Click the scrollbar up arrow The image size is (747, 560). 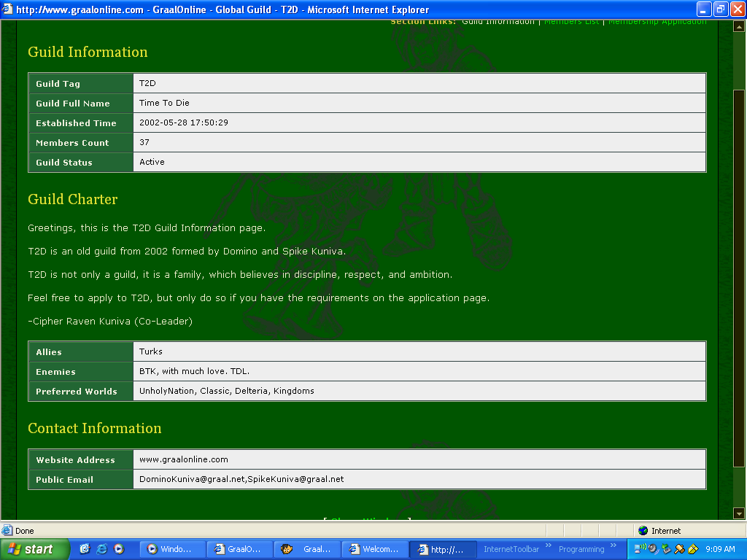(x=739, y=27)
